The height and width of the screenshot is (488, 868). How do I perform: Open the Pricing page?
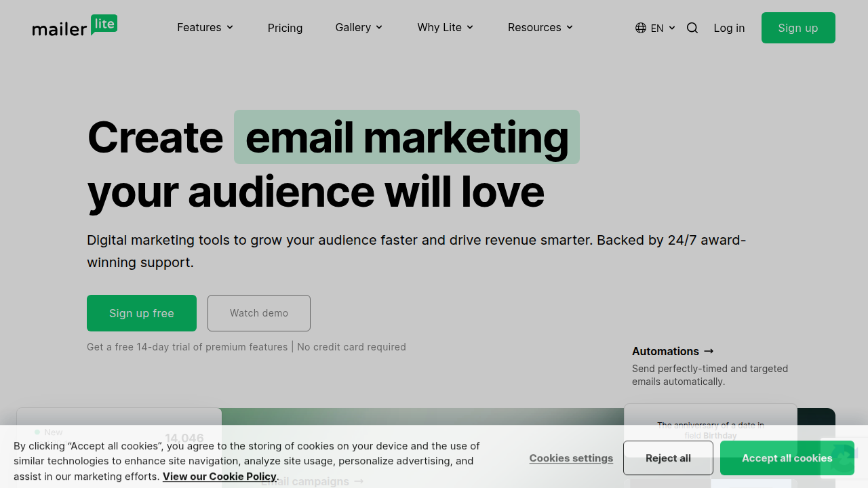285,28
